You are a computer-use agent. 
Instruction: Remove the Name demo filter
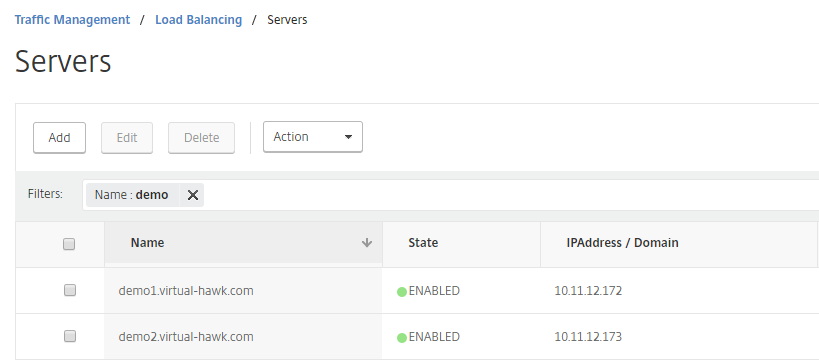tap(193, 195)
